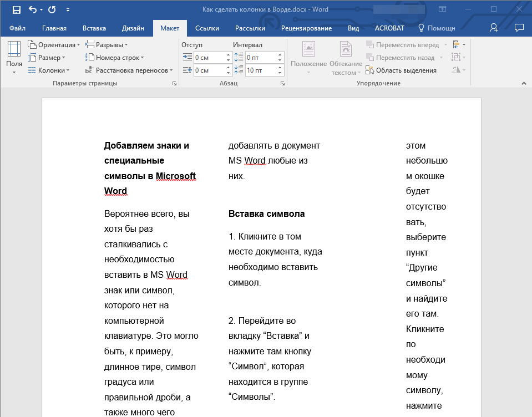
Task: Open the Рецензирование ribbon tab
Action: click(306, 28)
